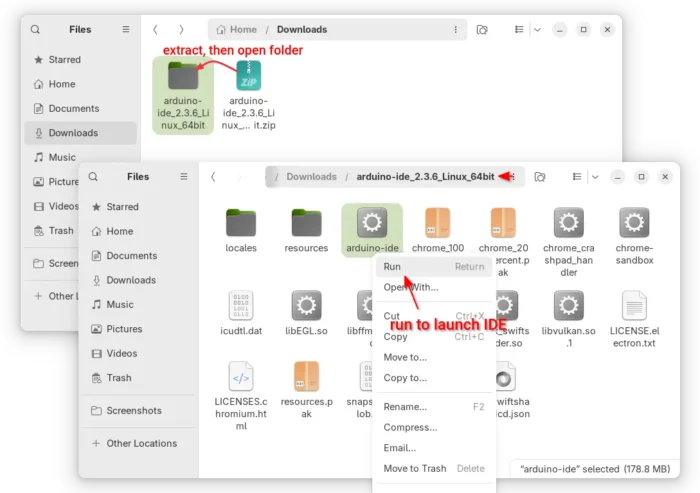Click the search-folder icon in the front window toolbar

coord(540,177)
